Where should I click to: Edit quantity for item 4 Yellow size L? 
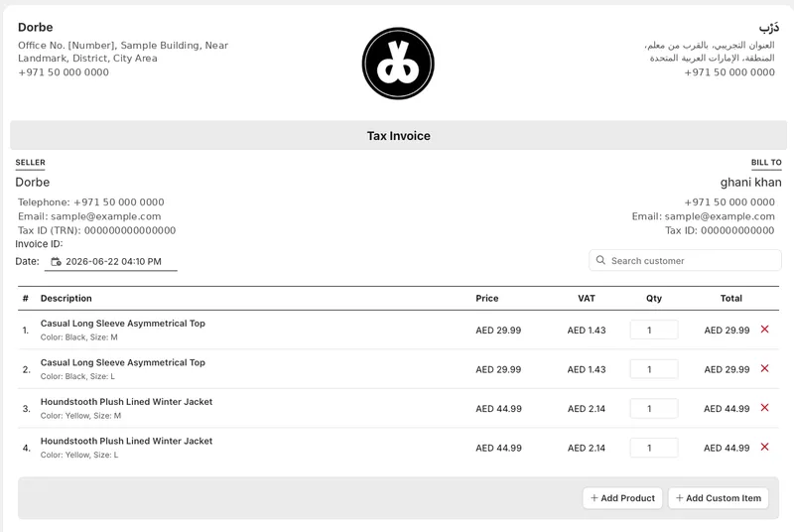pyautogui.click(x=654, y=448)
